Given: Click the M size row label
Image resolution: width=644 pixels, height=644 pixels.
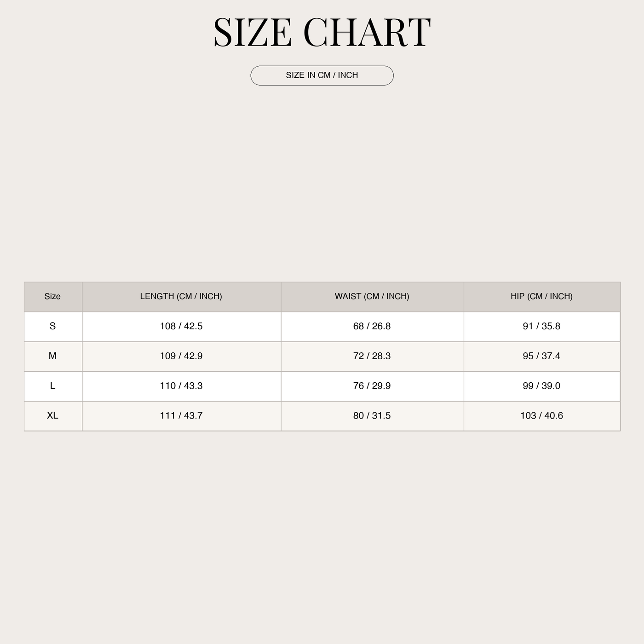Looking at the screenshot, I should click(53, 356).
